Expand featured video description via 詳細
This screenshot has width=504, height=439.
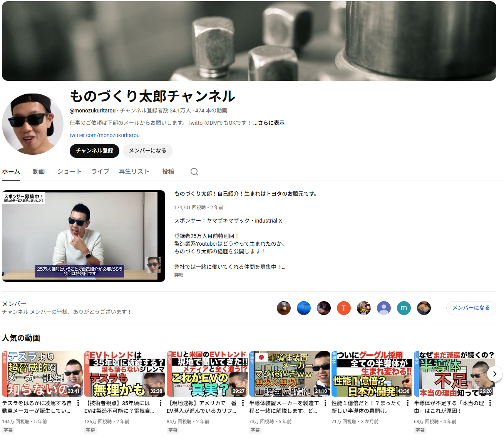tap(179, 275)
